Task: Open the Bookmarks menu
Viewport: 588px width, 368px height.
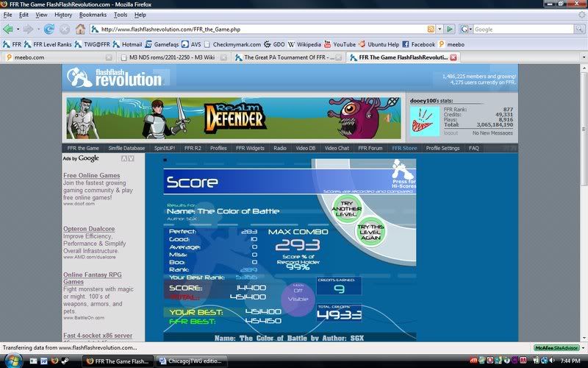Action: pyautogui.click(x=93, y=14)
